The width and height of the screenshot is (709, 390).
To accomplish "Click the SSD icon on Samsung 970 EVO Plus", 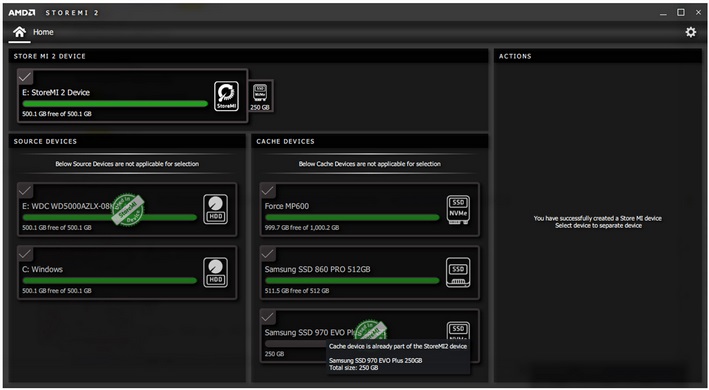I will tap(458, 331).
